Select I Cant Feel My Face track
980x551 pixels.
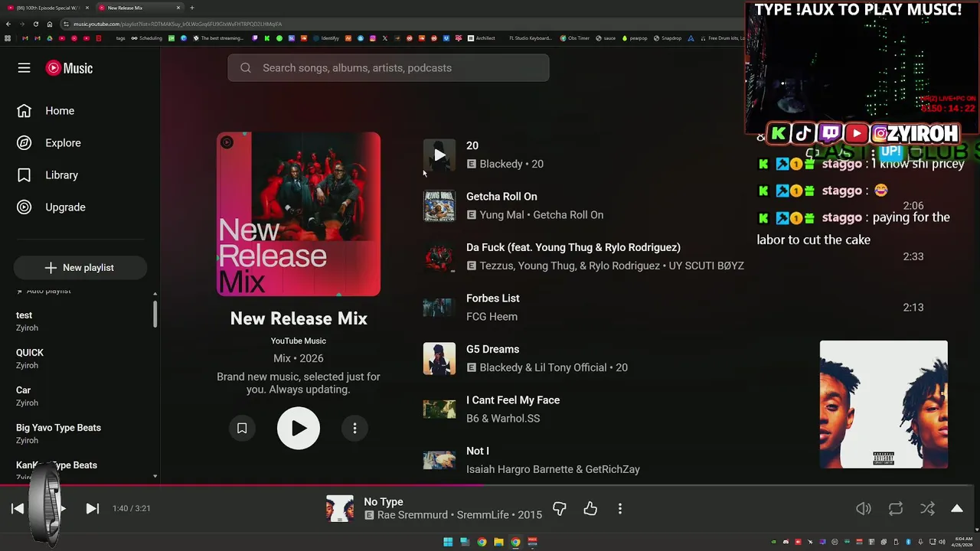pyautogui.click(x=513, y=400)
